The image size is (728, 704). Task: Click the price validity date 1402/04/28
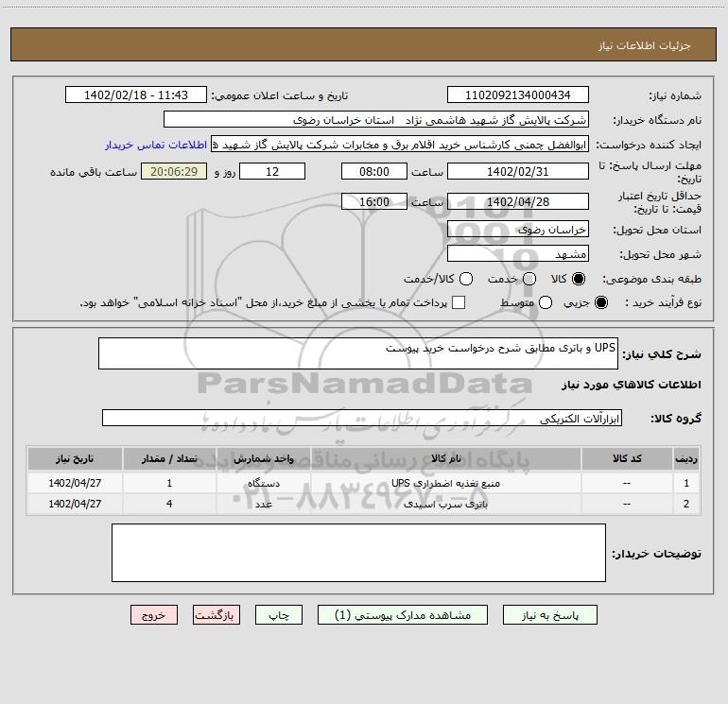518,201
